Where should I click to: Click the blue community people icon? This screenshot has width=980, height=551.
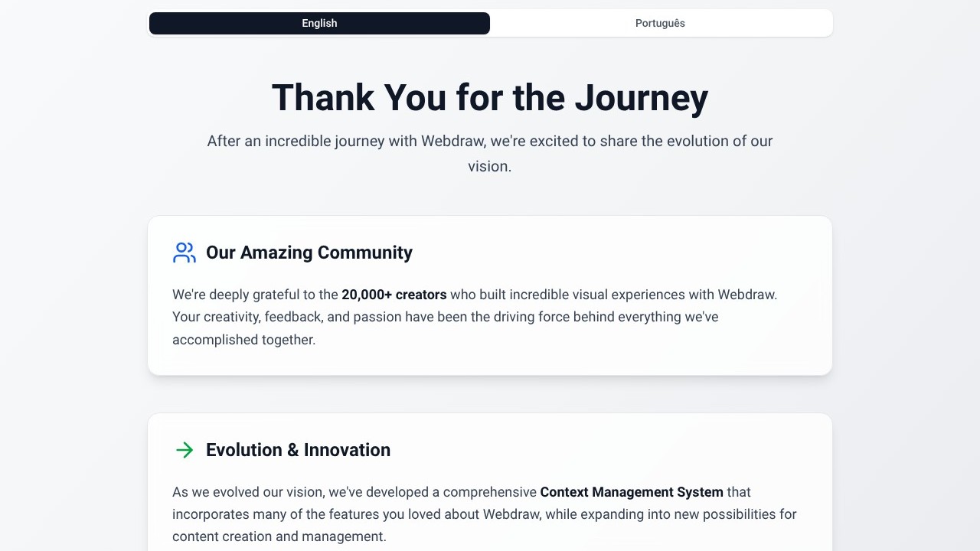tap(185, 253)
